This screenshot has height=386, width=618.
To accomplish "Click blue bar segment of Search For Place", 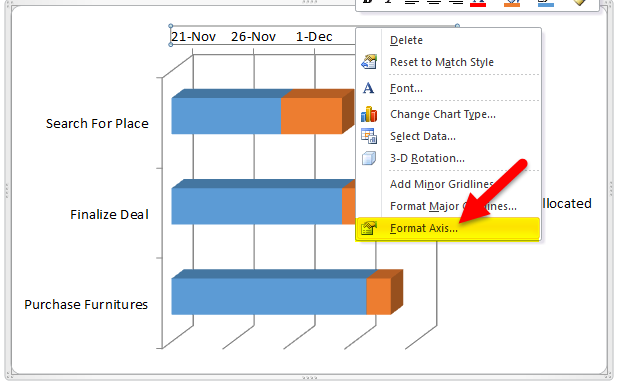I will point(226,116).
